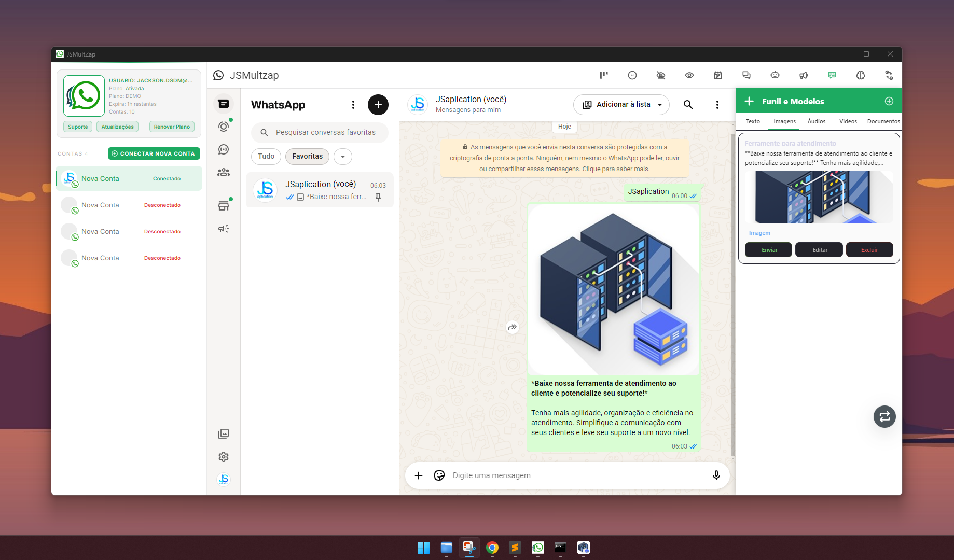Open the advertise megaphone icon in WhatsApp sidebar

point(224,229)
